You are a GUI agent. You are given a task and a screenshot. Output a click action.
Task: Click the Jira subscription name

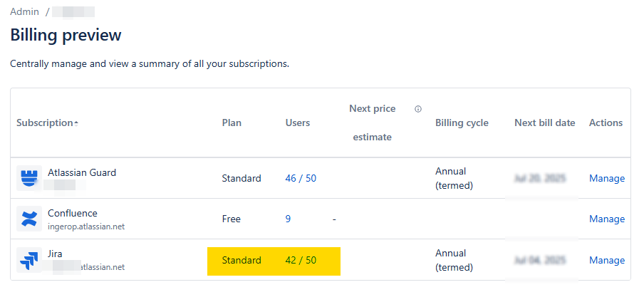(55, 254)
